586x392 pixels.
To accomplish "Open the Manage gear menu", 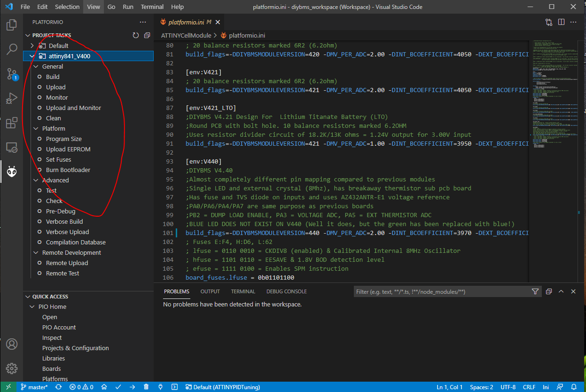I will 12,368.
